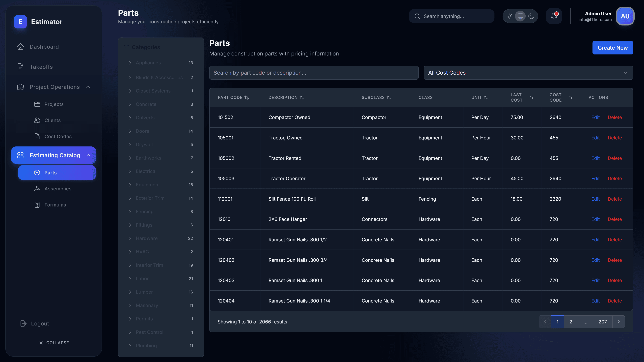Open Projects folder icon
Viewport: 644px width, 362px height.
pos(37,104)
